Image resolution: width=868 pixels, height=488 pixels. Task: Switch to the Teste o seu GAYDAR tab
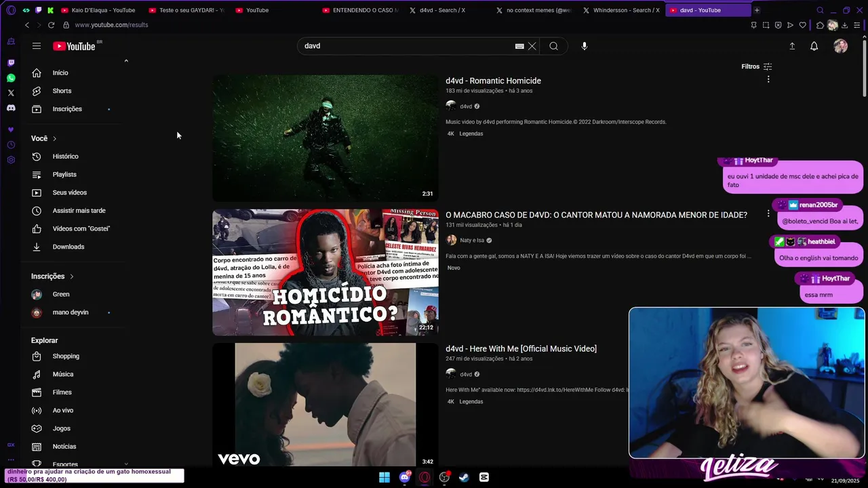[x=186, y=10]
